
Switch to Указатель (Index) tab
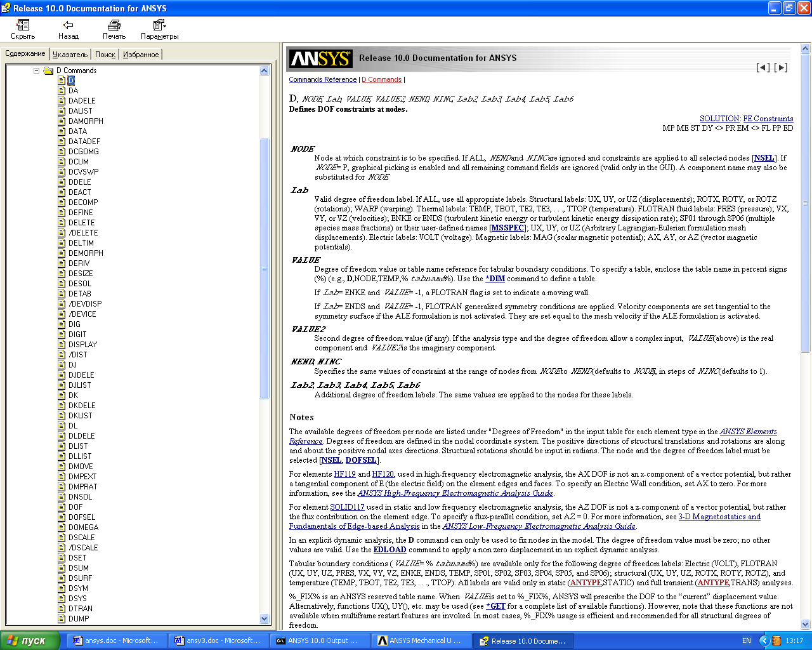pyautogui.click(x=70, y=55)
